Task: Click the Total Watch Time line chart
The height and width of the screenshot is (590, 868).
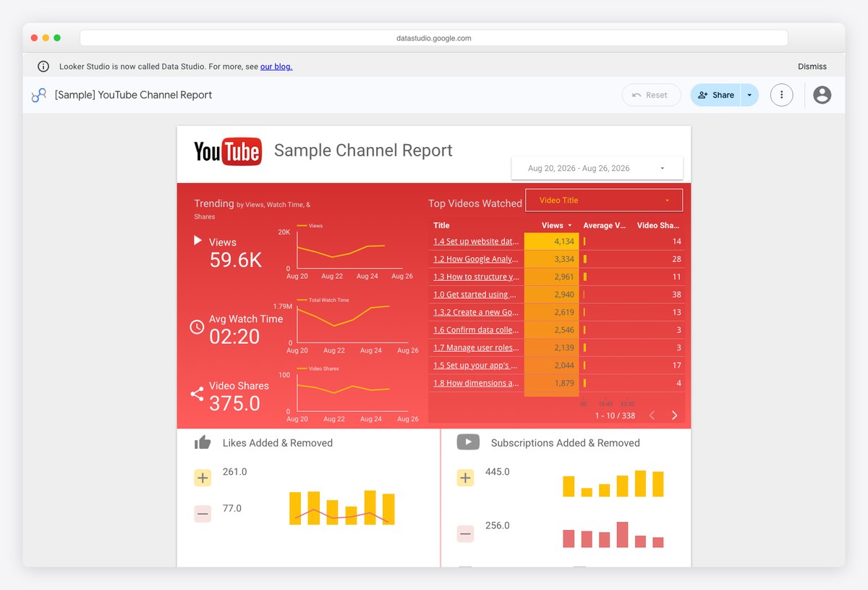Action: (x=346, y=324)
